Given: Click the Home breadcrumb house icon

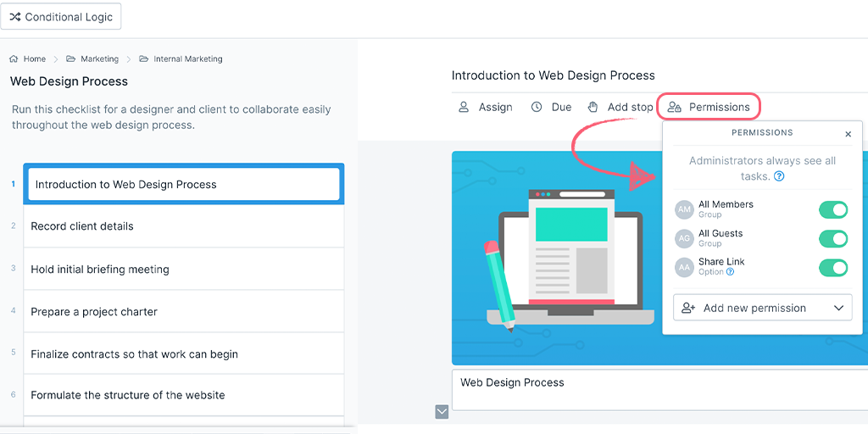Looking at the screenshot, I should (14, 58).
